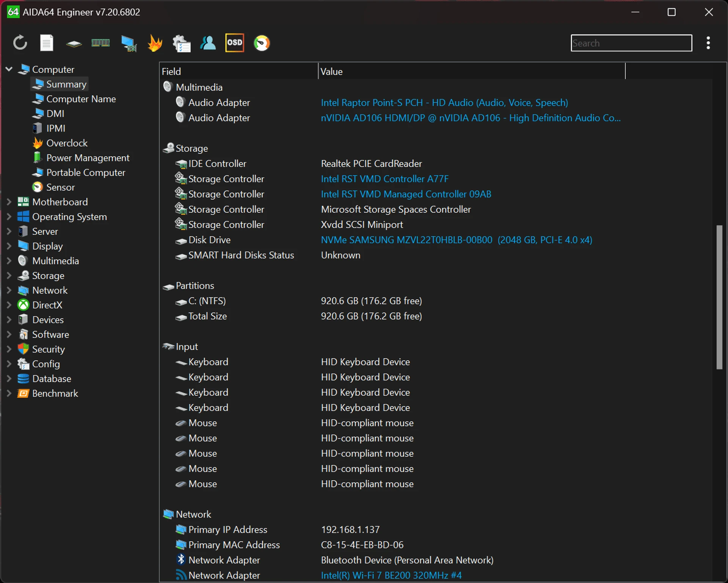Screen dimensions: 728x583
Task: Click the Benchmark icon in tree
Action: click(23, 393)
